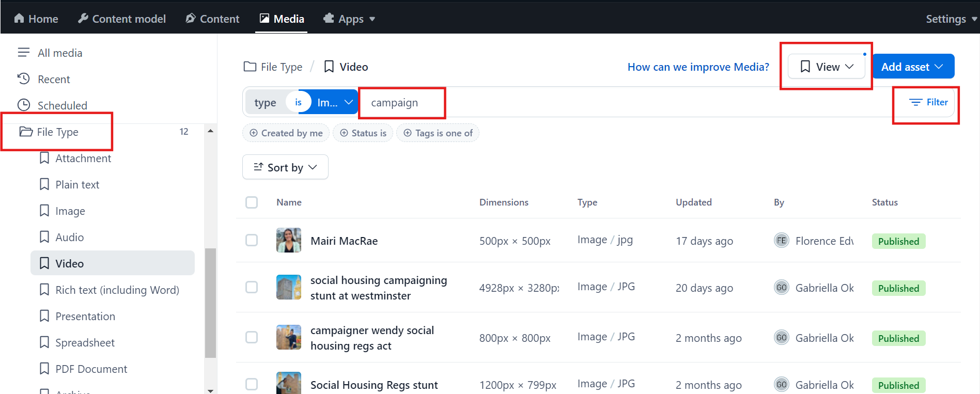Change the 'is' filter operator
Image resolution: width=980 pixels, height=394 pixels.
point(298,102)
